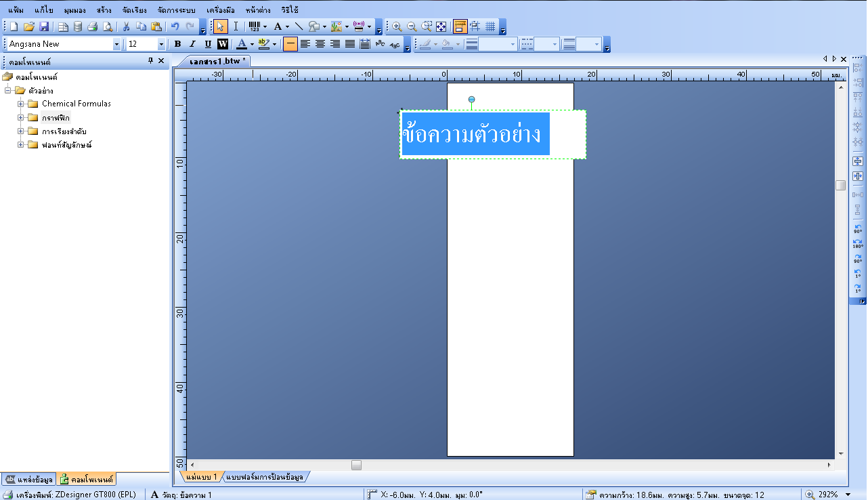Open Print Preview with the magnifier page icon
868x500 pixels.
coord(108,26)
